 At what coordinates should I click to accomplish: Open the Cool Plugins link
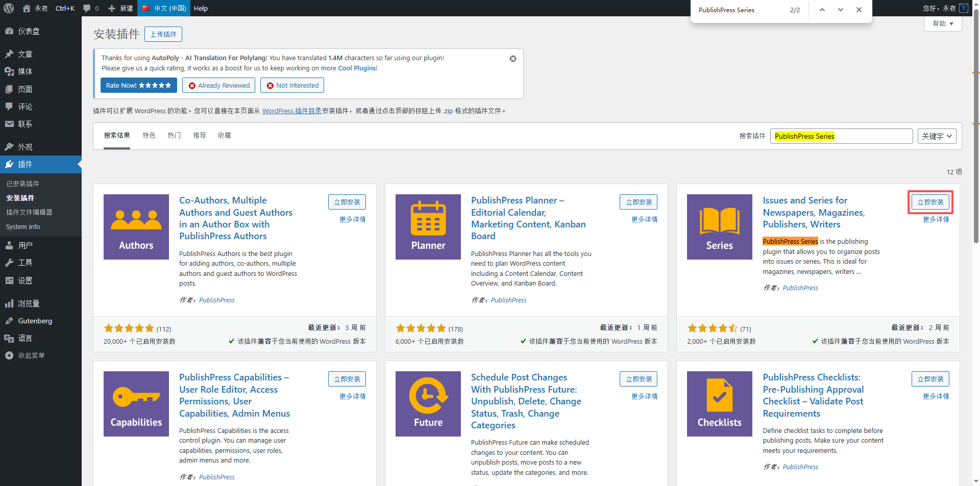click(357, 68)
